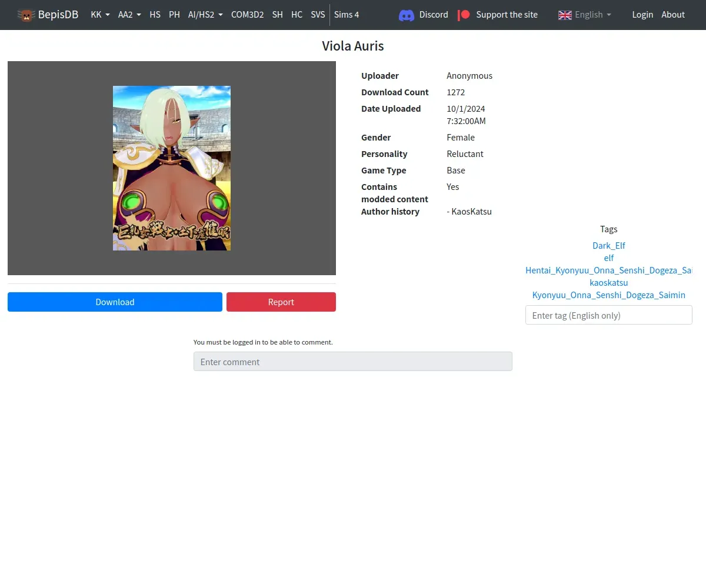Click the red Report button
This screenshot has width=706, height=588.
(281, 302)
